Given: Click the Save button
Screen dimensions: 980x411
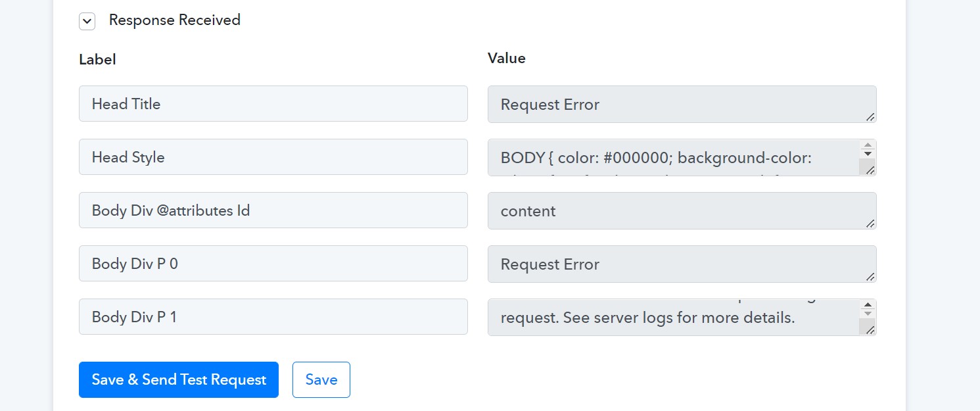Looking at the screenshot, I should tap(321, 379).
